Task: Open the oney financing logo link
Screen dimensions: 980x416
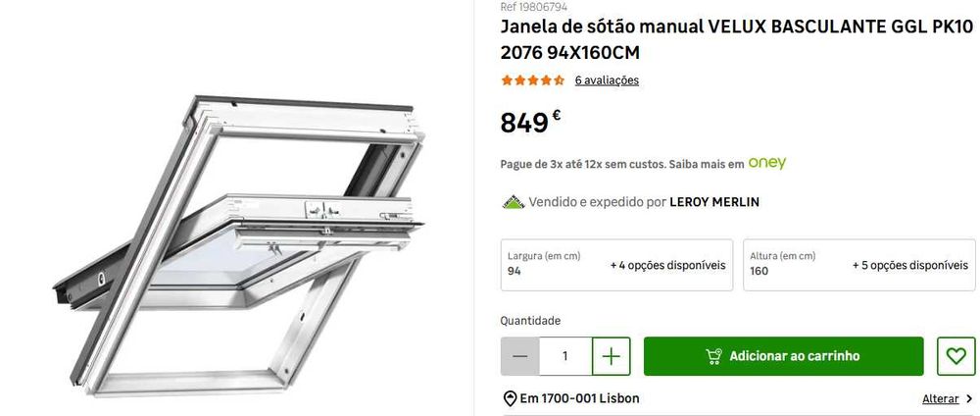Action: click(767, 163)
